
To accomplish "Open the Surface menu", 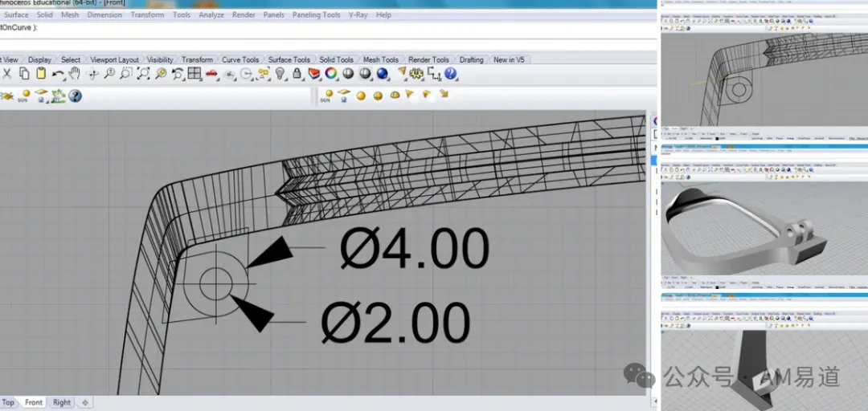I will click(17, 15).
